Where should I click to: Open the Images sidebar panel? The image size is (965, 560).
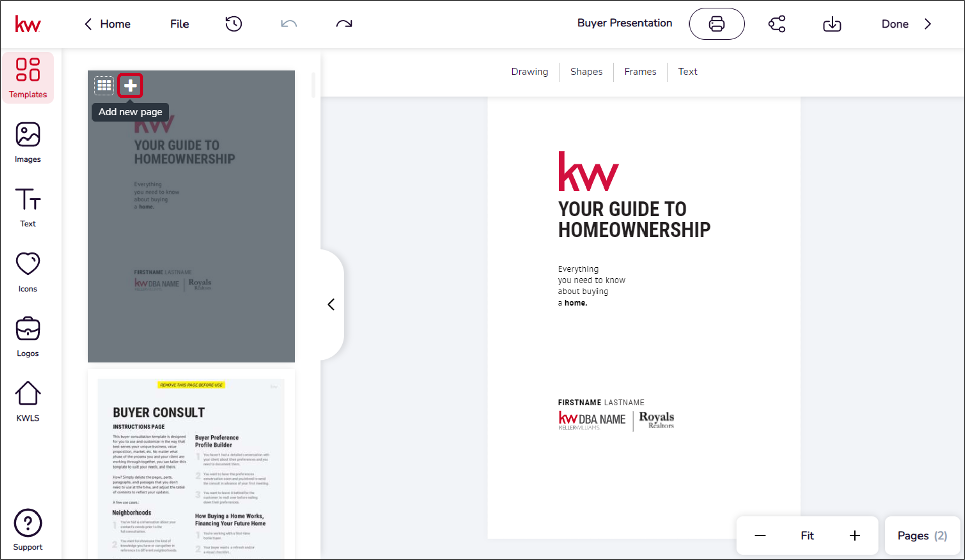pos(28,143)
